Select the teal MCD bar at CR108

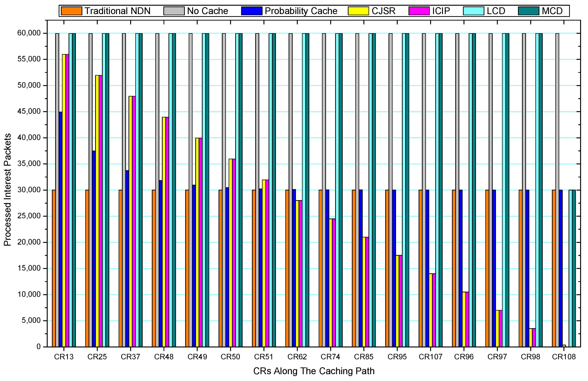[574, 268]
